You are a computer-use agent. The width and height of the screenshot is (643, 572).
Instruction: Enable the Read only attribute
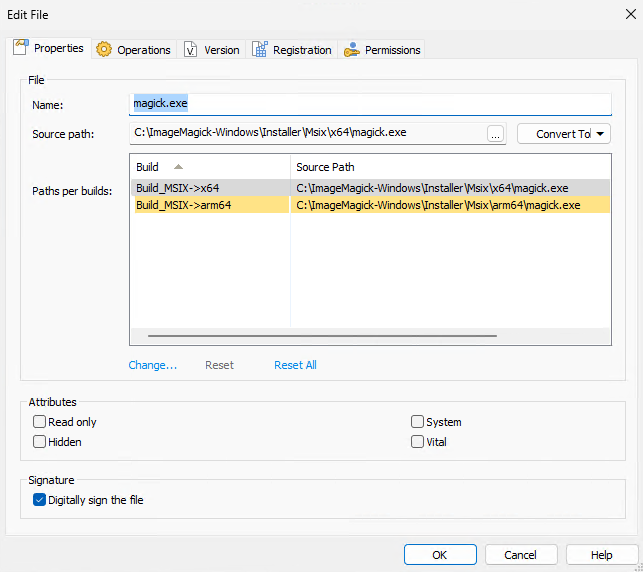click(40, 422)
